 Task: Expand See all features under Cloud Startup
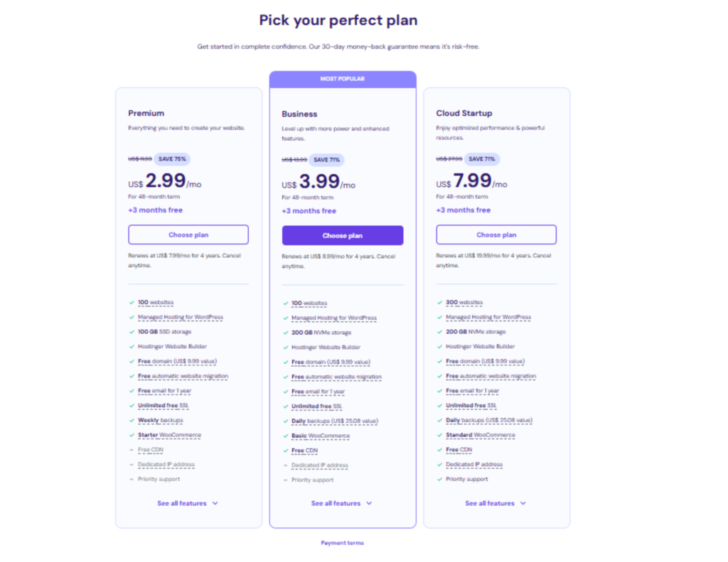pyautogui.click(x=496, y=503)
